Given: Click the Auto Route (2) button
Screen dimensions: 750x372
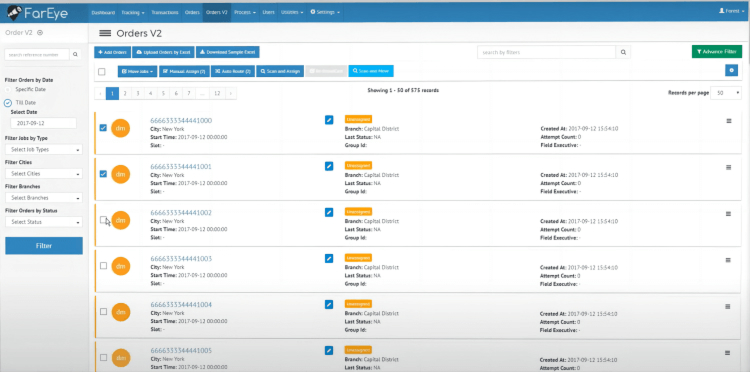Looking at the screenshot, I should 233,71.
